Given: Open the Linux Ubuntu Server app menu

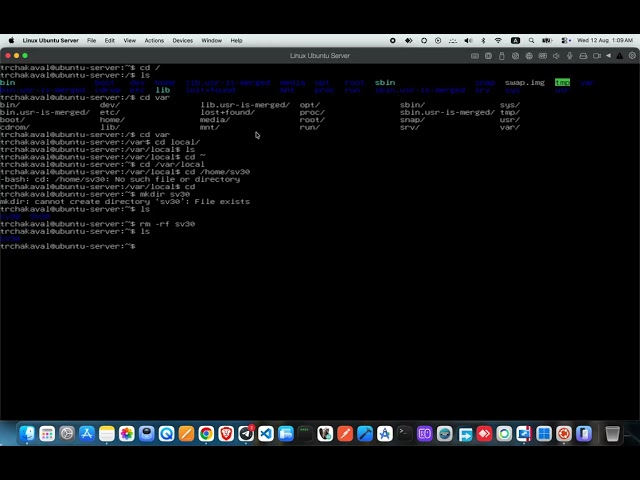Looking at the screenshot, I should coord(51,40).
